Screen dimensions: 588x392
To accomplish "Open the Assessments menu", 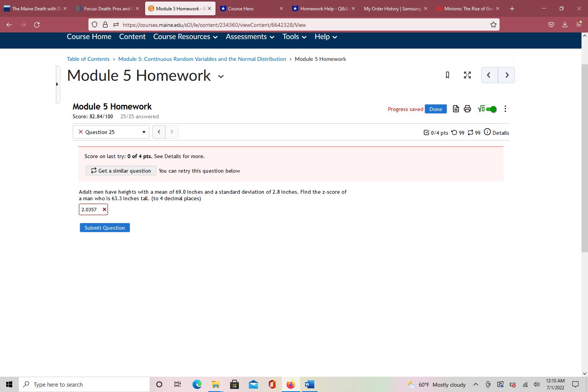I will click(x=249, y=37).
